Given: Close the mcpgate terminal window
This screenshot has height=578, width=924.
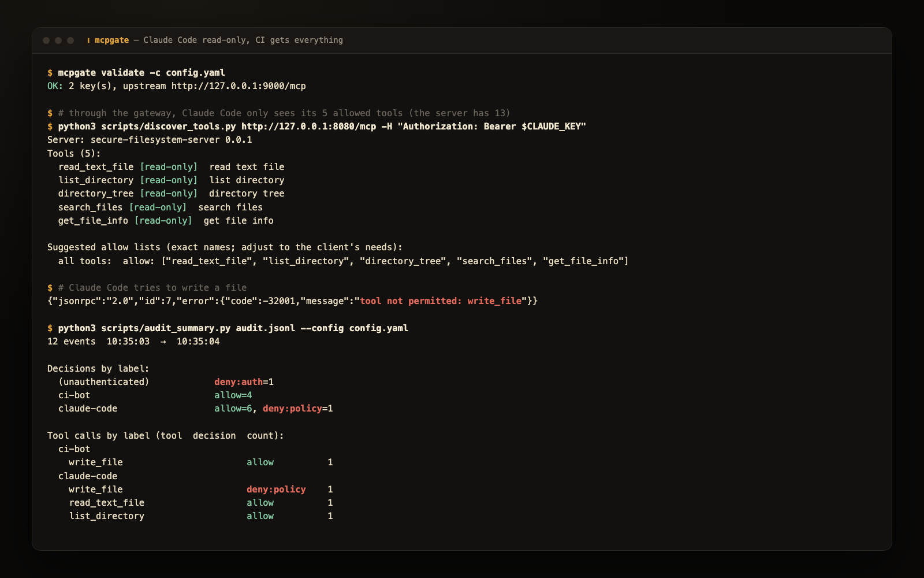Looking at the screenshot, I should [x=46, y=40].
